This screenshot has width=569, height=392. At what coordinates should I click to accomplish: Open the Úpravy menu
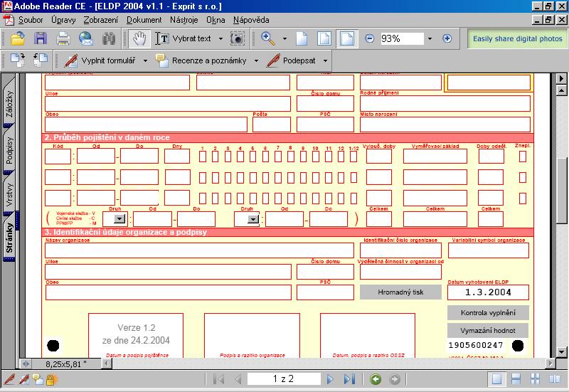63,20
